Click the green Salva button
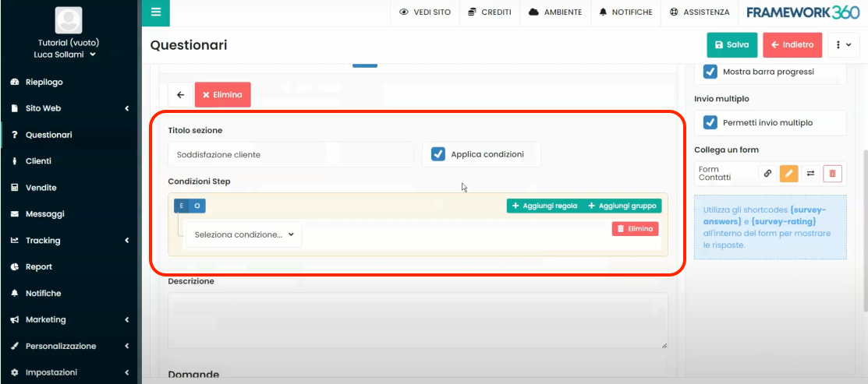868x384 pixels. pos(732,45)
